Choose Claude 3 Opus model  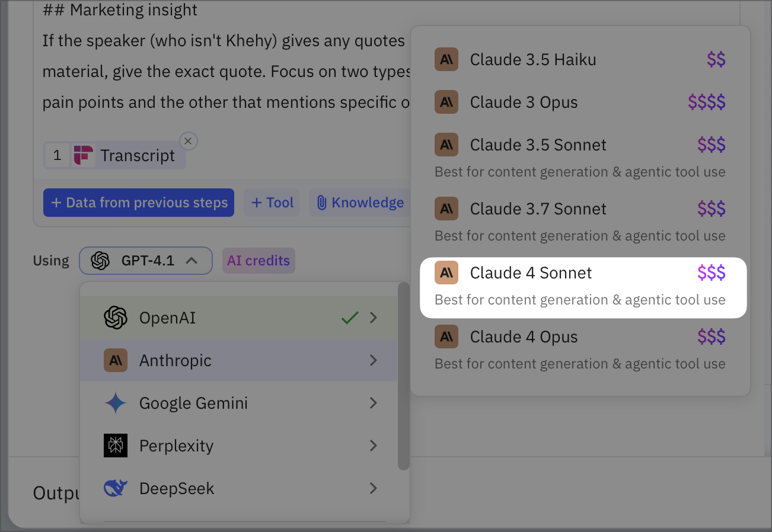pos(580,102)
